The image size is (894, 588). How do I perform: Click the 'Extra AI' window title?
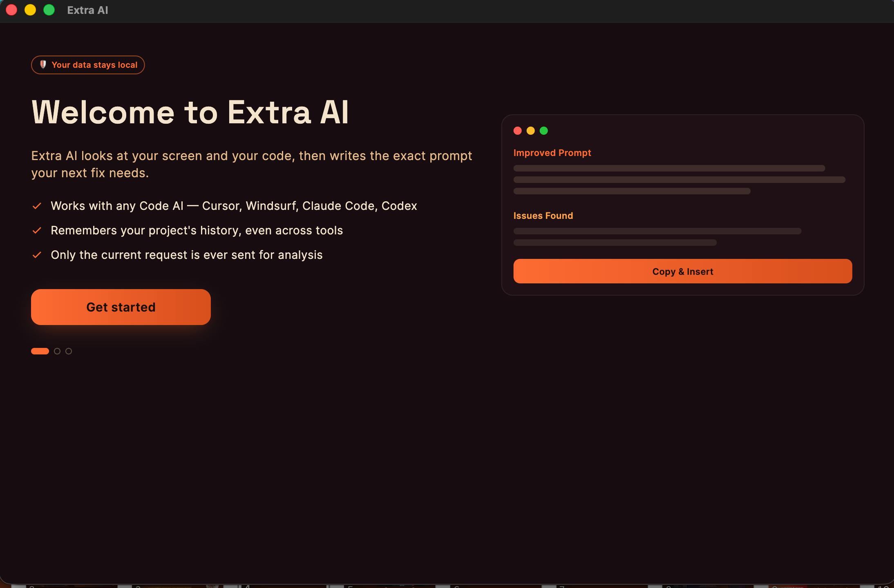click(x=87, y=10)
